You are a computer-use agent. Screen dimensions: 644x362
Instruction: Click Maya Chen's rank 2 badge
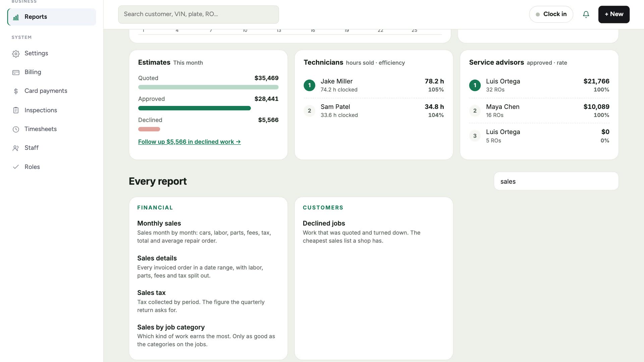point(475,111)
